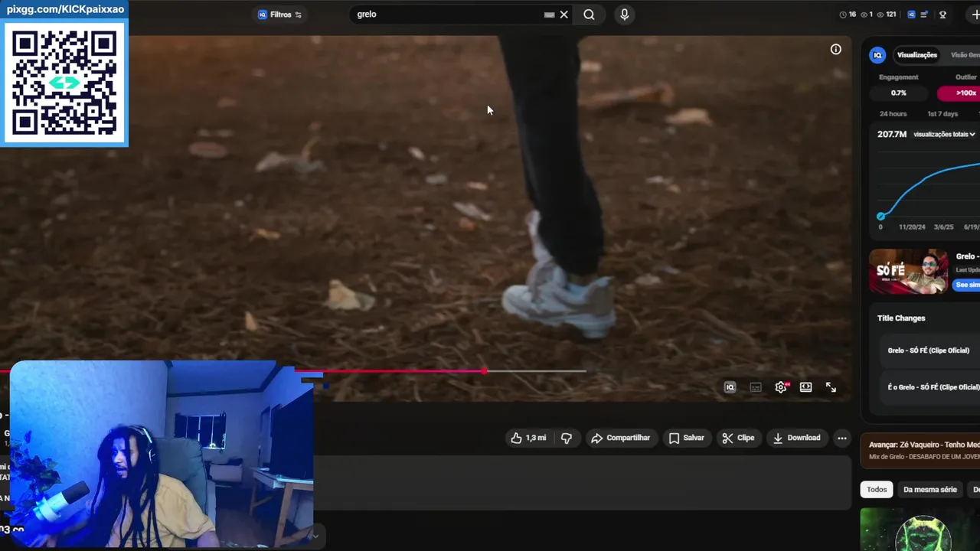Toggle the IQ button in the player controls
Image resolution: width=980 pixels, height=551 pixels.
tap(730, 387)
